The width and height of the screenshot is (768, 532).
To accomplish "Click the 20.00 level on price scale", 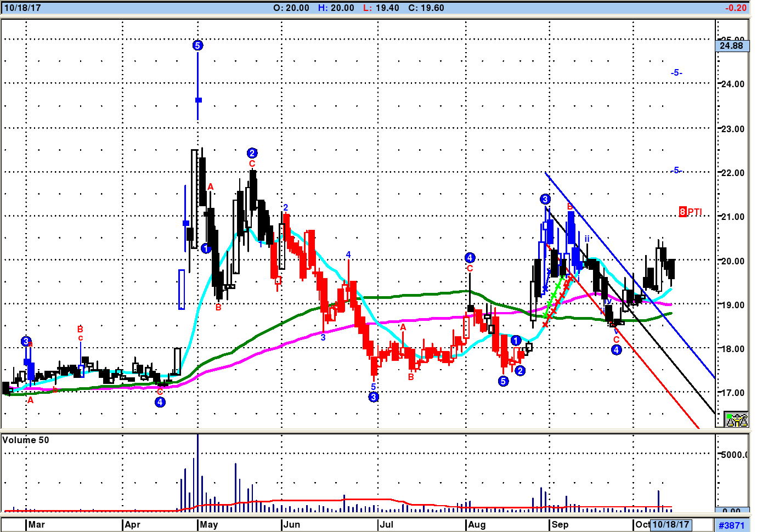I will click(x=732, y=261).
